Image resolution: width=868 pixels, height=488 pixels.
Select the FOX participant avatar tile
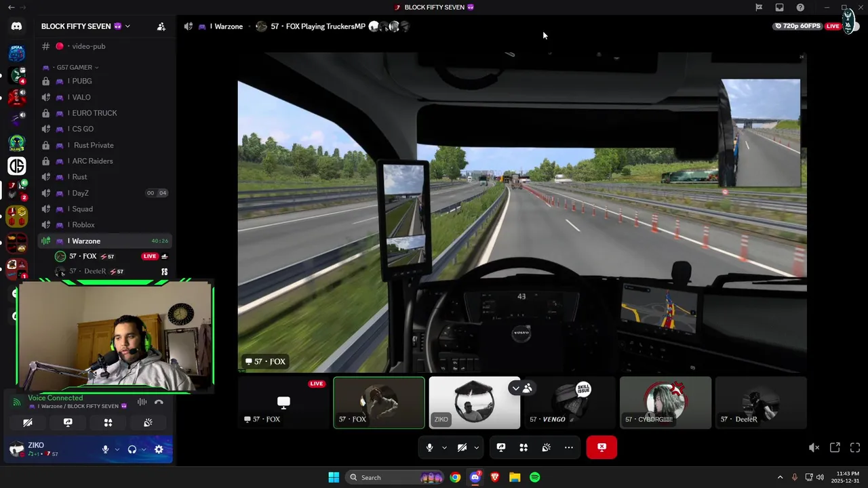[379, 403]
